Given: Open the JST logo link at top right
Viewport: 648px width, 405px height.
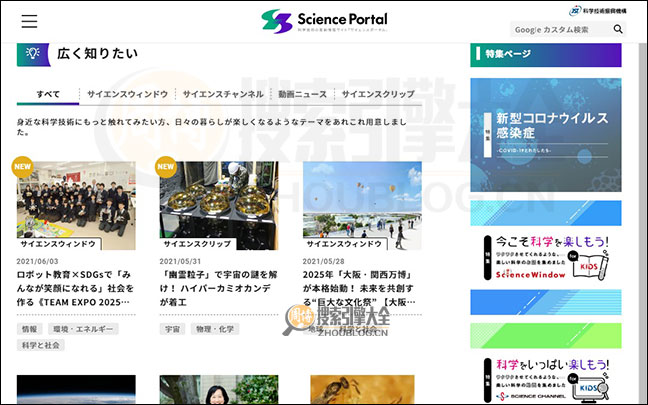Looking at the screenshot, I should [598, 11].
